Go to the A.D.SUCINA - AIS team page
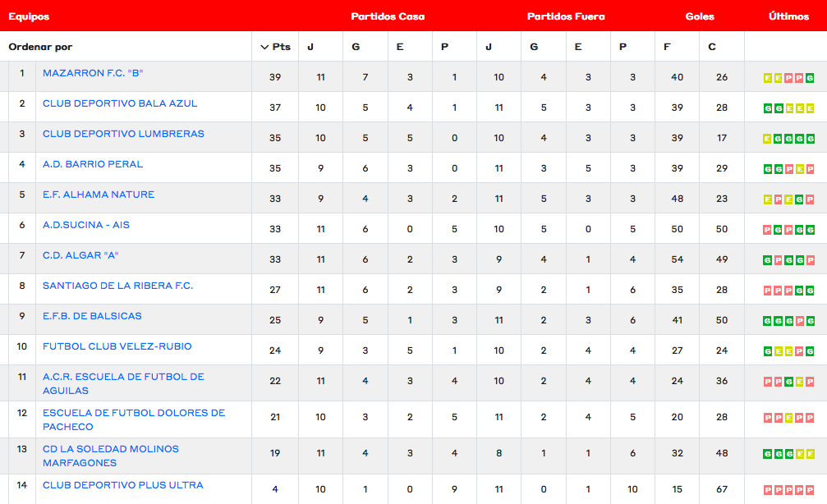This screenshot has height=504, width=827. [86, 225]
